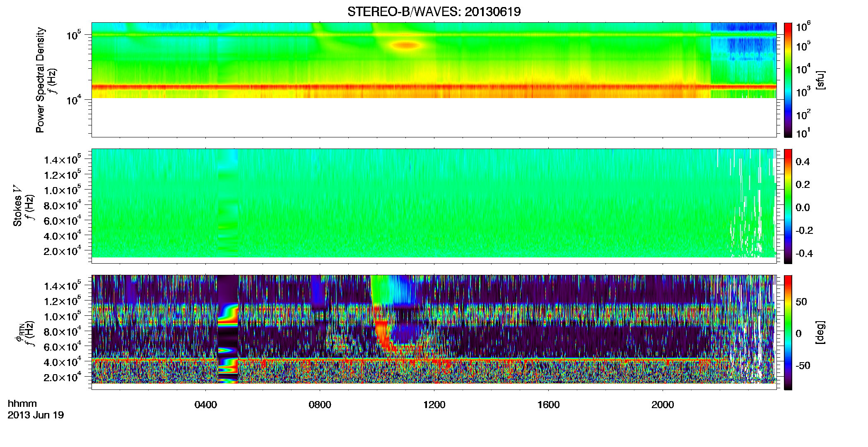Click the Stokes V color bar
This screenshot has width=868, height=447.
click(x=788, y=206)
